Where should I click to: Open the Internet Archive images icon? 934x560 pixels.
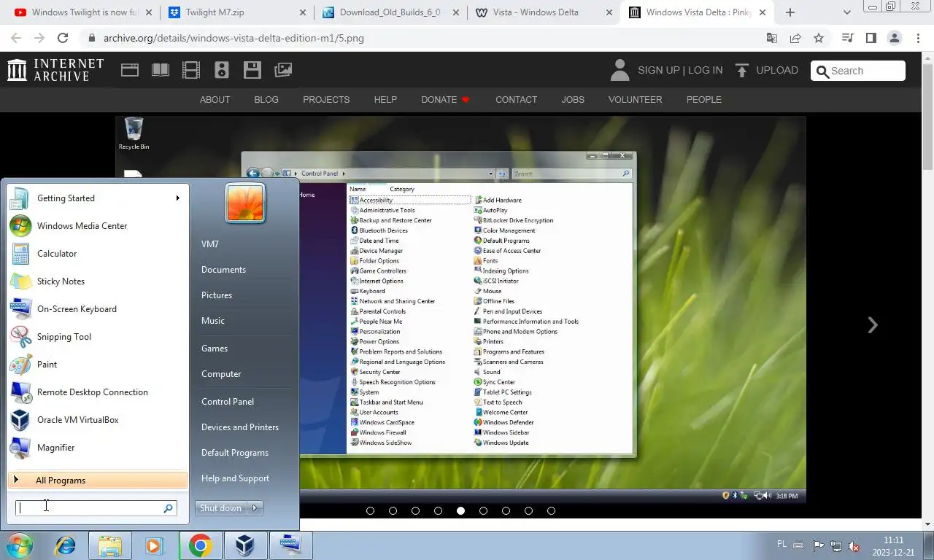click(x=283, y=70)
